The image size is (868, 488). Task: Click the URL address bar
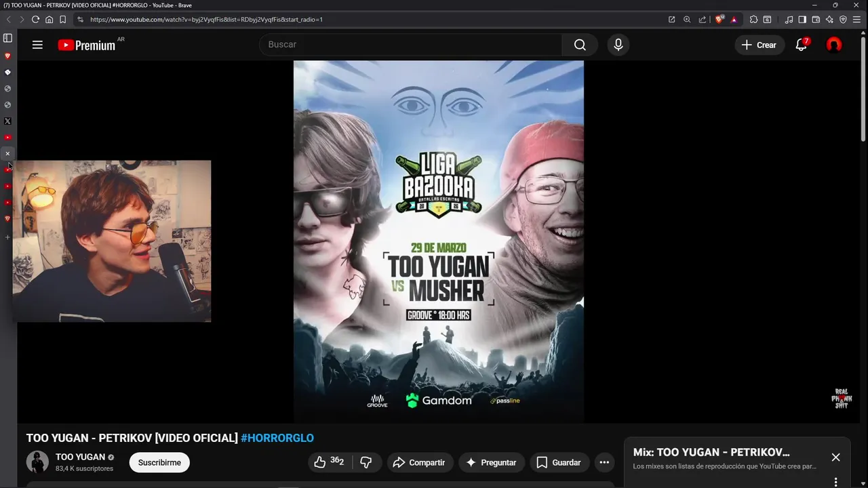(373, 20)
